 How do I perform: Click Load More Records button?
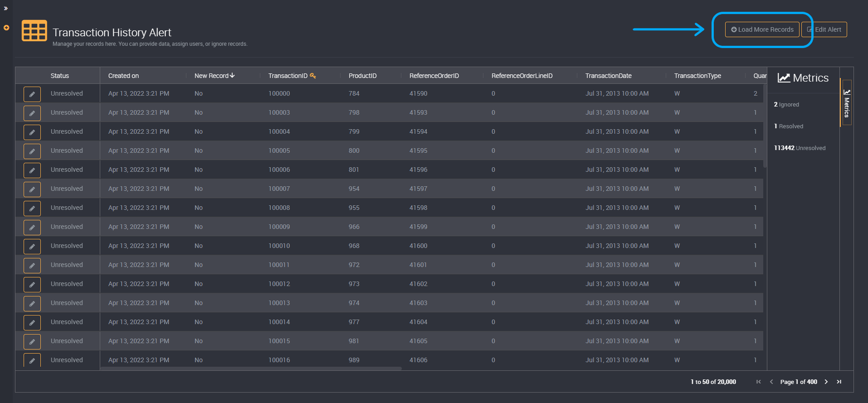(x=762, y=29)
